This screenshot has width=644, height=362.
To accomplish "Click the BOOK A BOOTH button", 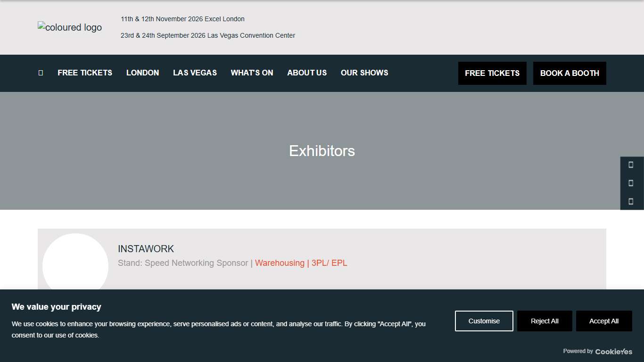I will pyautogui.click(x=570, y=73).
